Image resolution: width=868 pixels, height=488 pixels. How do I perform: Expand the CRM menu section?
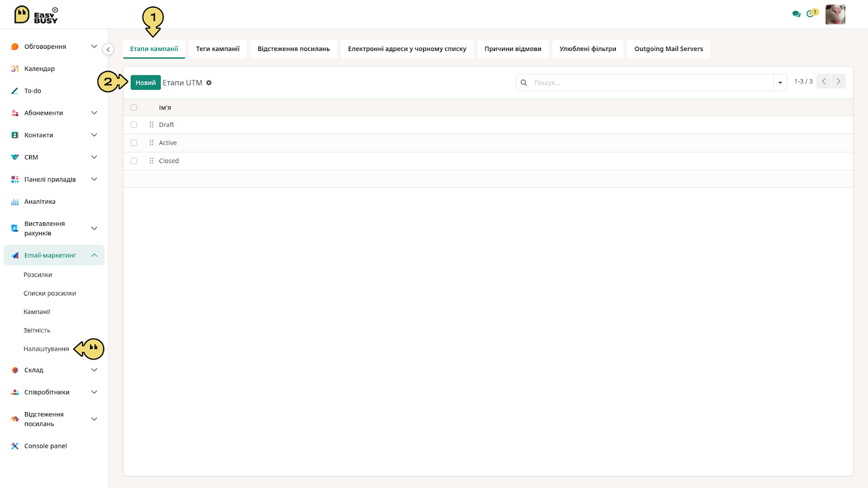click(94, 157)
